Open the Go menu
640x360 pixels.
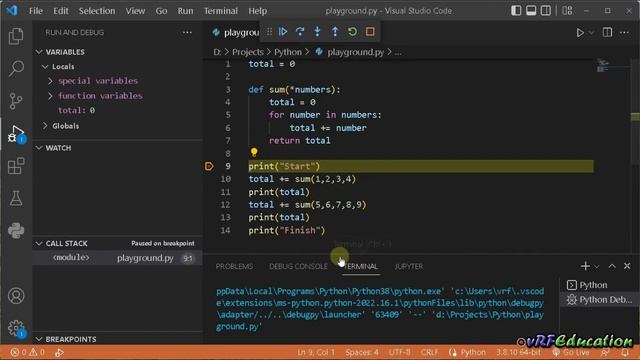(161, 11)
